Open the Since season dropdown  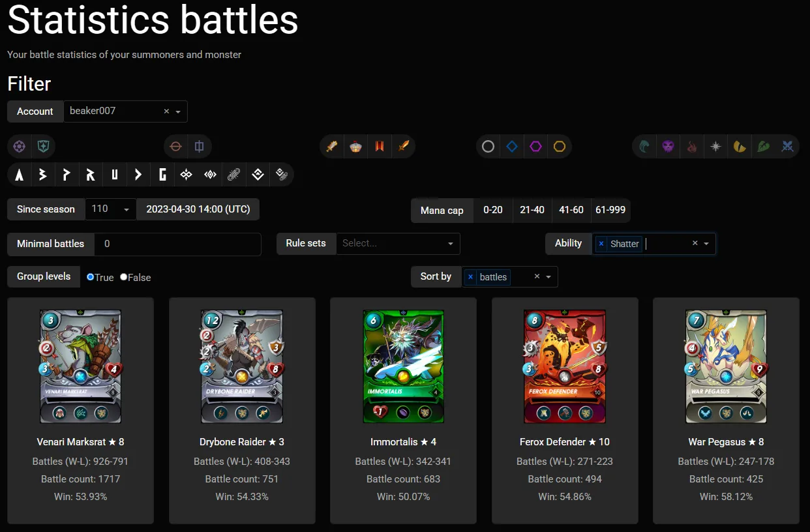(111, 209)
